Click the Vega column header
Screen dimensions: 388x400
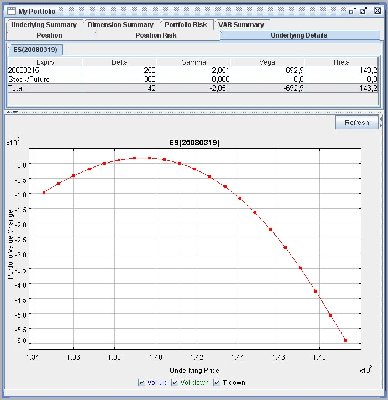click(267, 62)
